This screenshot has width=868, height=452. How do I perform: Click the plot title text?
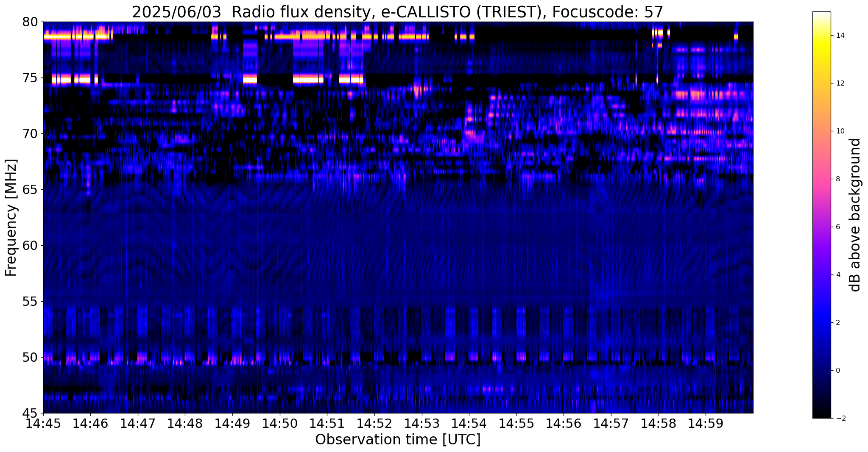(397, 12)
